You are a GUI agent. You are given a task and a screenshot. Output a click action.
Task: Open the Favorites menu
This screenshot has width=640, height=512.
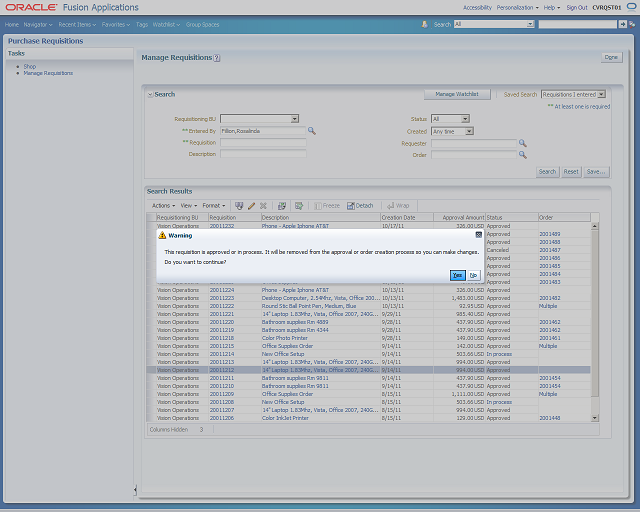click(116, 24)
